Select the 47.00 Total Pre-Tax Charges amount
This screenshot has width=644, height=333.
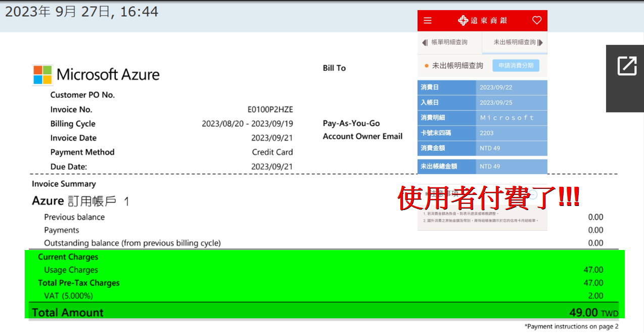tap(593, 283)
